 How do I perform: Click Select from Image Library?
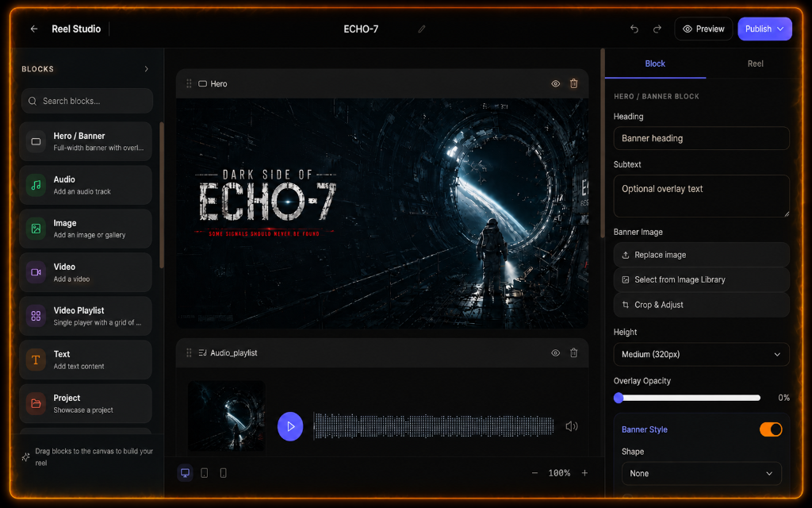click(x=701, y=280)
